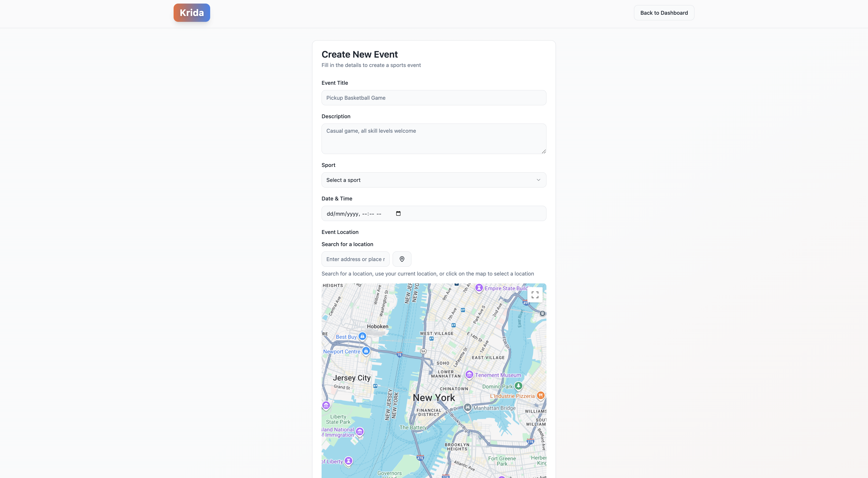Focus the Event Title input field
The width and height of the screenshot is (868, 478).
tap(433, 98)
